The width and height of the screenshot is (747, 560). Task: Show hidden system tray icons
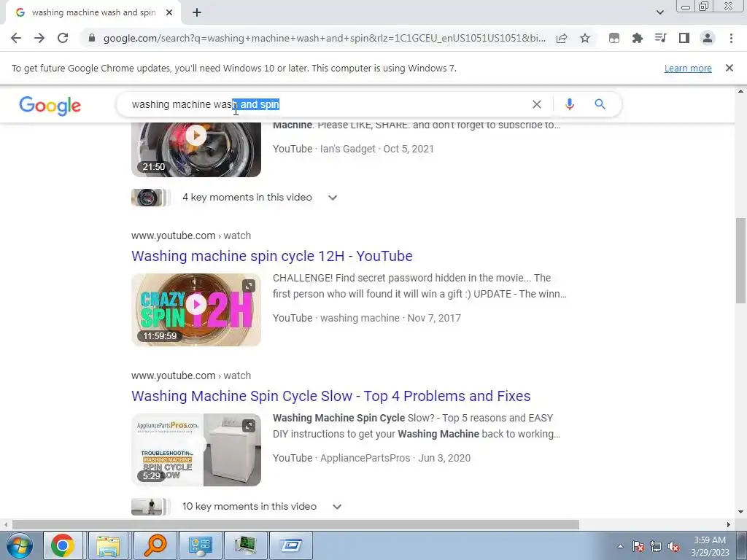[620, 546]
